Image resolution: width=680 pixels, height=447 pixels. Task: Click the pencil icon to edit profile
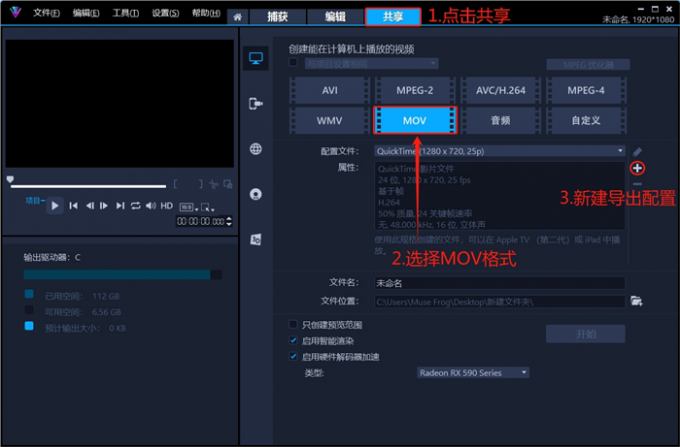click(x=637, y=151)
